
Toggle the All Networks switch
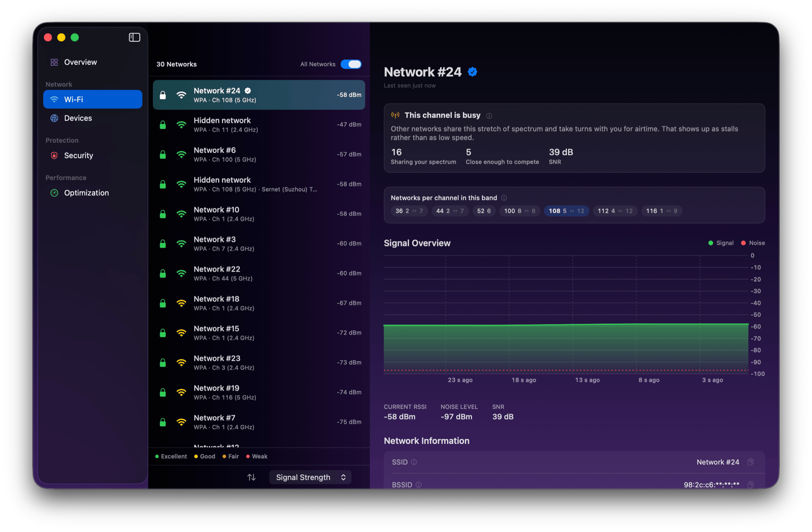coord(351,64)
